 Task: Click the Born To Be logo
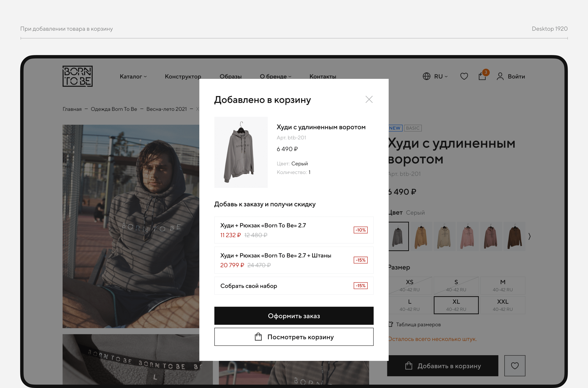[77, 76]
